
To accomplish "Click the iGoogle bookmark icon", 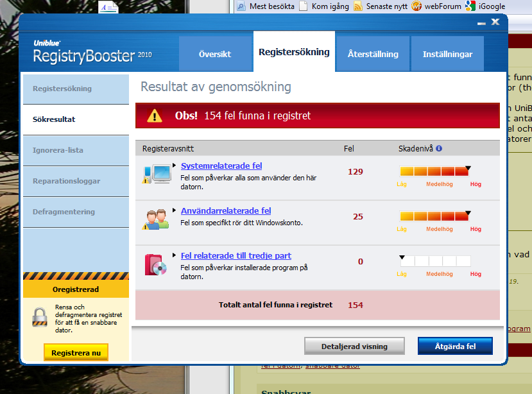I will pos(470,6).
